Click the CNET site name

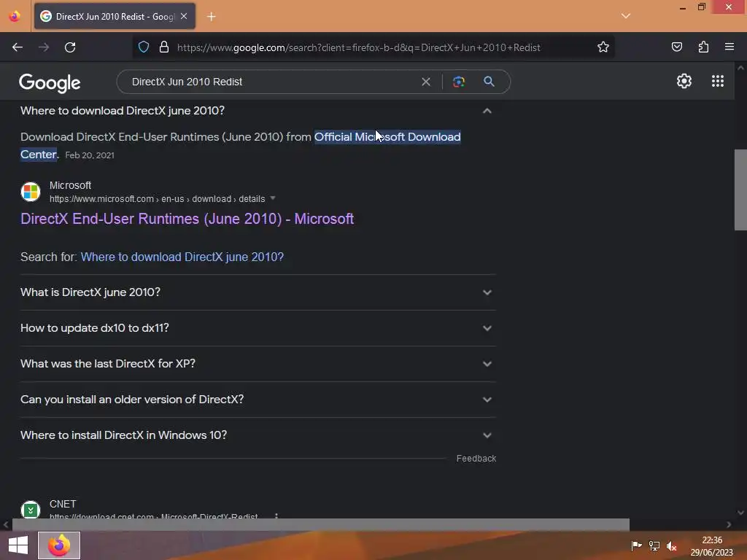coord(63,504)
